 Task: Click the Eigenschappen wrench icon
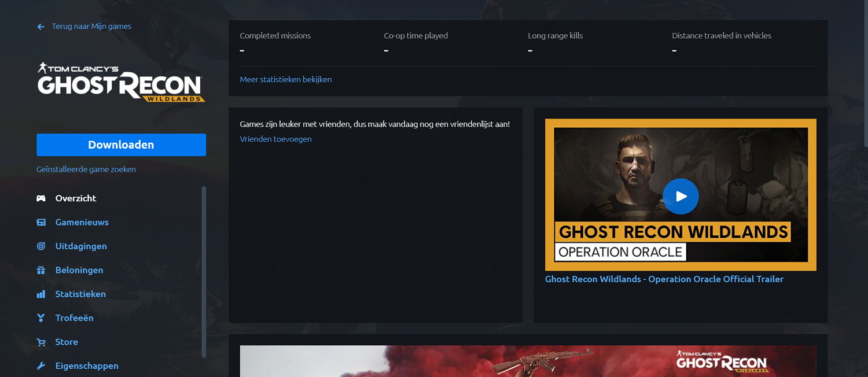41,366
